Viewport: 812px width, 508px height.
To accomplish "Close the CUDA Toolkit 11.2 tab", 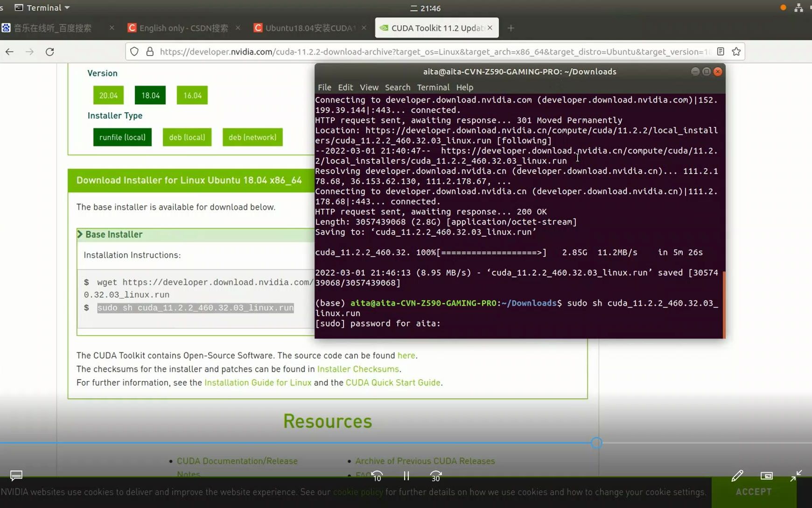I will (x=490, y=28).
